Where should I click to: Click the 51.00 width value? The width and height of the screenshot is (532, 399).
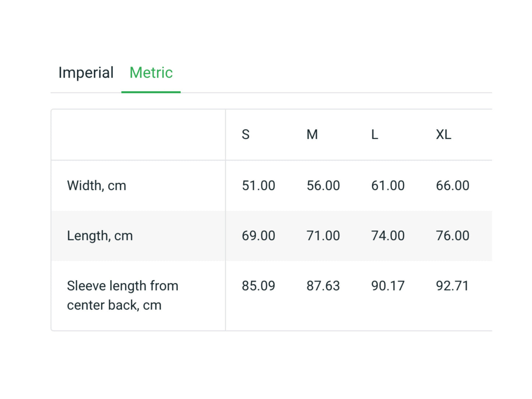[x=258, y=186]
